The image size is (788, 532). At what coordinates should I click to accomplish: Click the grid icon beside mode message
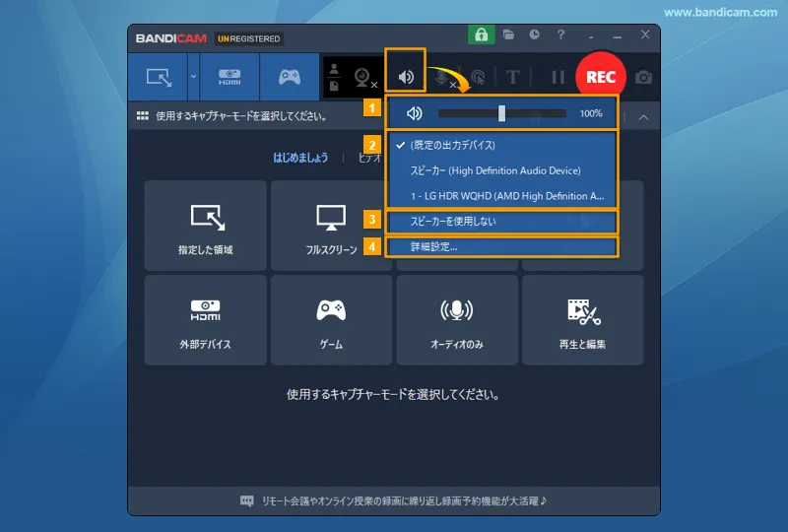[x=143, y=116]
